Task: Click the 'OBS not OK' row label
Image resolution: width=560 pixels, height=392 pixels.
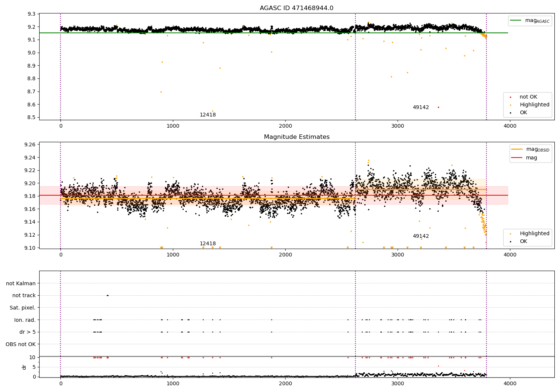Action: [21, 344]
